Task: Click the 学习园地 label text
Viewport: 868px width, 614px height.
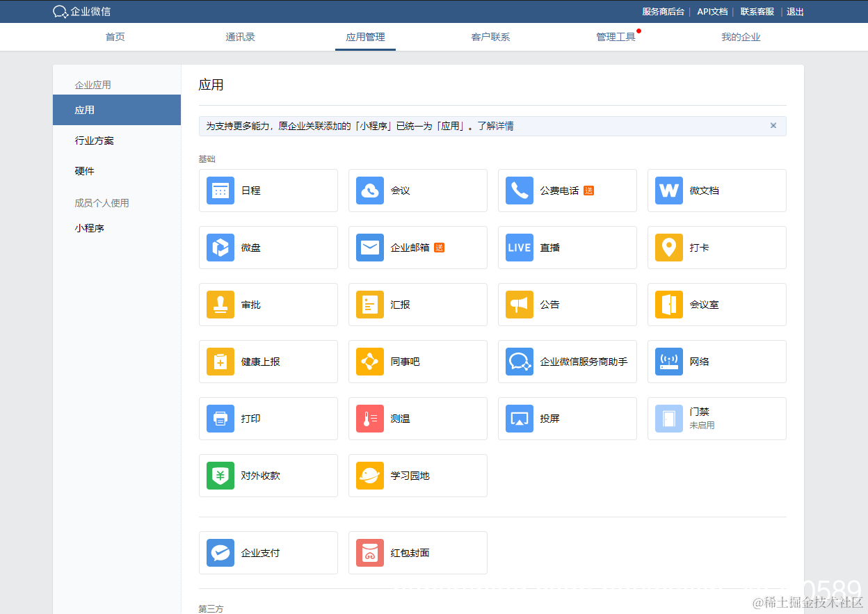Action: pos(410,476)
